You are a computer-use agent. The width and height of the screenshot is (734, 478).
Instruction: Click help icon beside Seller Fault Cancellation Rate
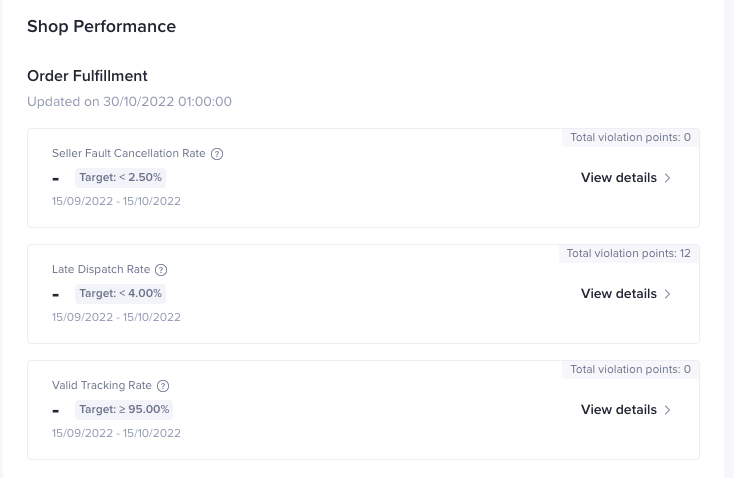point(217,154)
